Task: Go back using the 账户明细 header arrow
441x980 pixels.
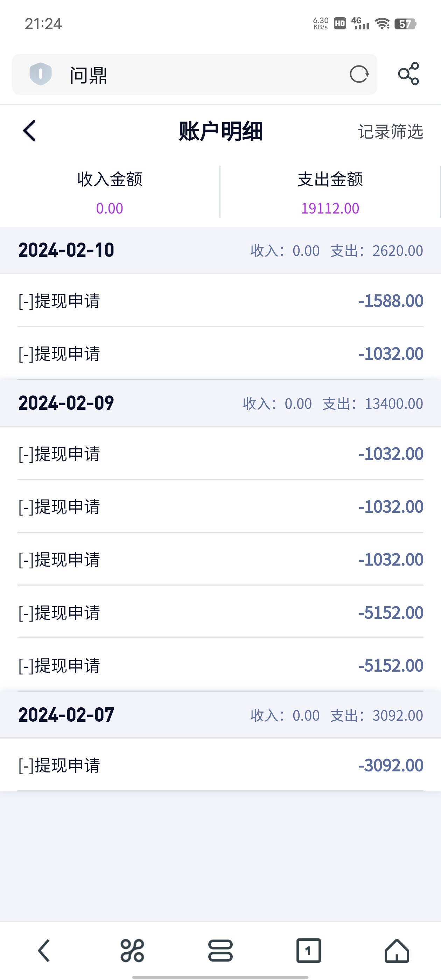Action: 30,131
